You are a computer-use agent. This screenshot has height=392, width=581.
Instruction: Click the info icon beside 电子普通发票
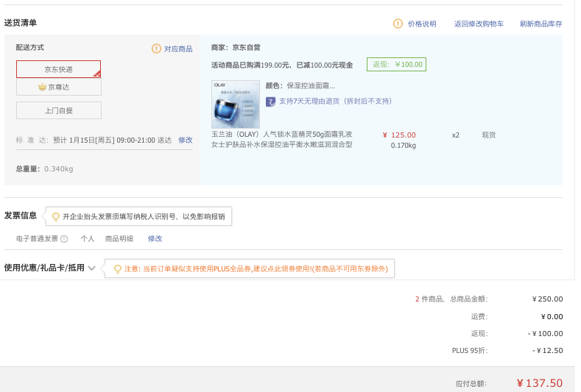64,239
